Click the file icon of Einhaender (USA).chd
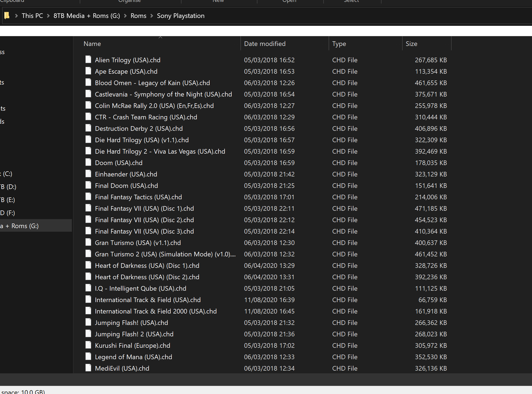Viewport: 532px width, 394px height. coord(88,174)
